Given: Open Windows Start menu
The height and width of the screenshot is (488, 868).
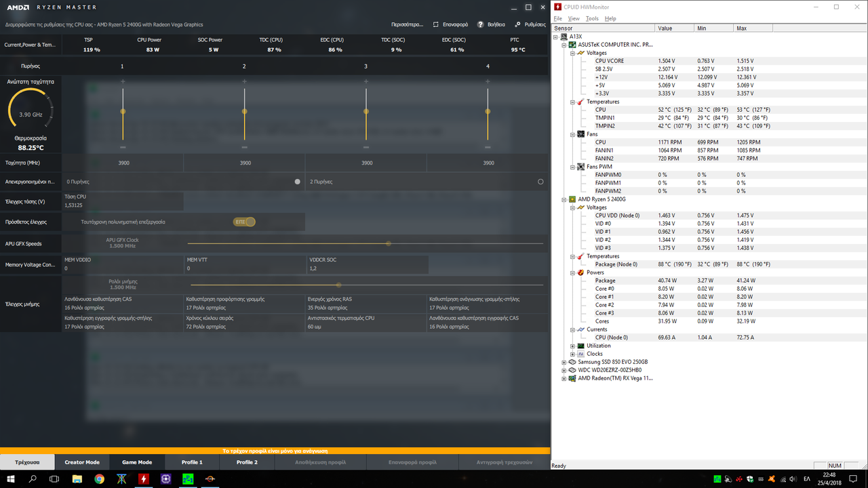Looking at the screenshot, I should (12, 479).
